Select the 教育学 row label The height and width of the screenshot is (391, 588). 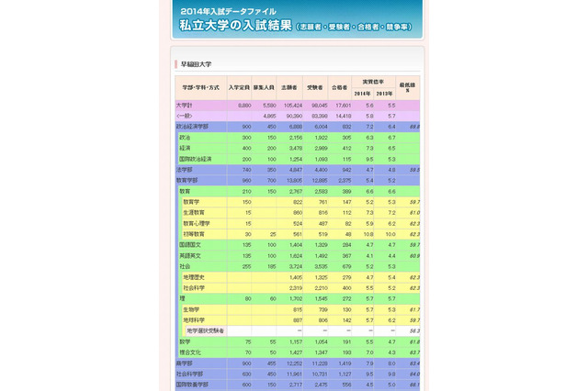point(191,202)
